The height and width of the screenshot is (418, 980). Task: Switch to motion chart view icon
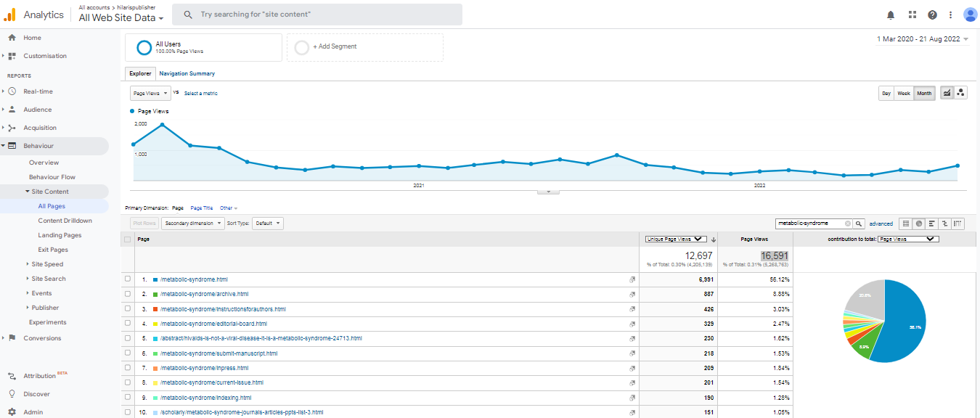point(960,93)
